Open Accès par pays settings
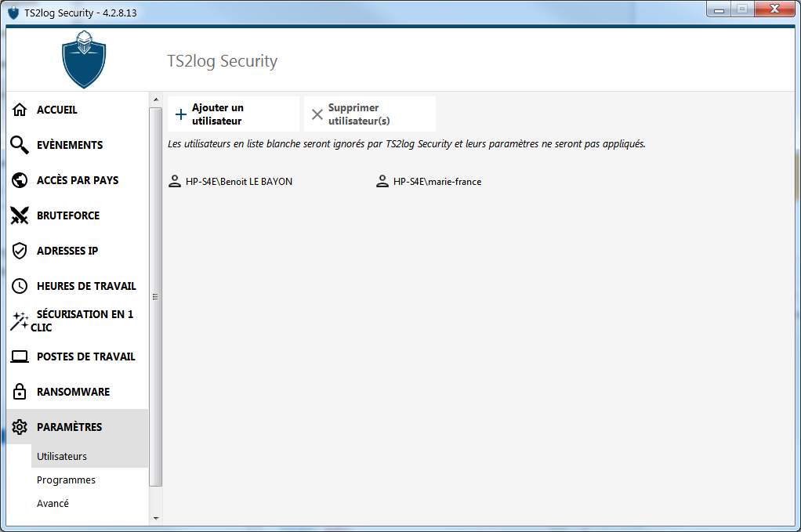 point(78,180)
